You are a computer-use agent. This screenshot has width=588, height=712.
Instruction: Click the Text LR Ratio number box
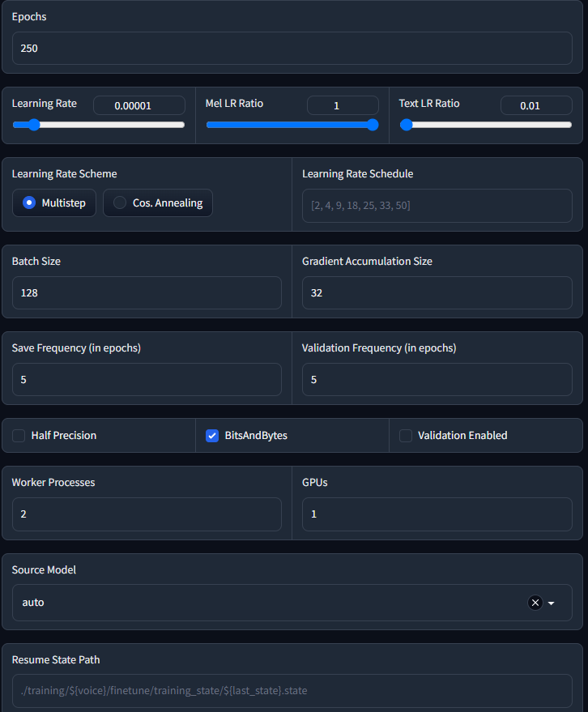pyautogui.click(x=536, y=105)
